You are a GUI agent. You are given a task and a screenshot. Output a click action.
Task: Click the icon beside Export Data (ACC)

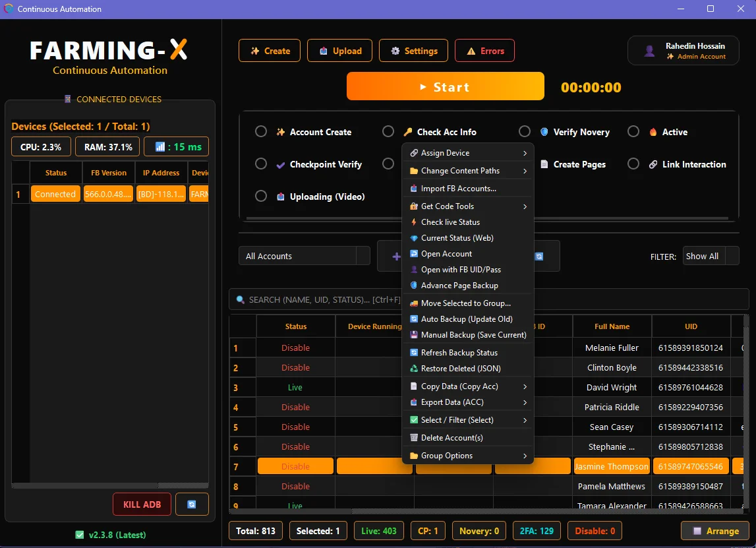tap(414, 402)
